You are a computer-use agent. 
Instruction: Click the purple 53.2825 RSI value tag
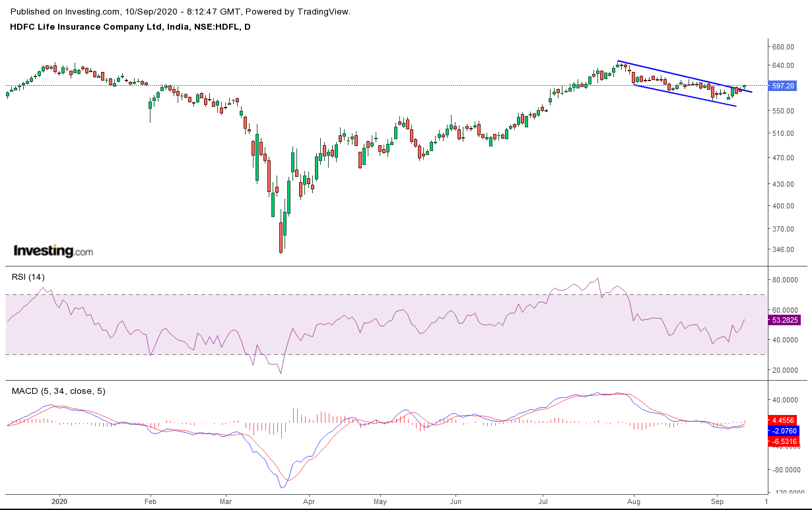784,320
